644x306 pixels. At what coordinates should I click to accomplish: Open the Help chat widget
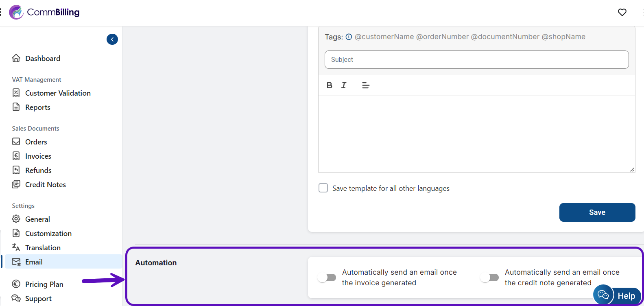(x=618, y=295)
